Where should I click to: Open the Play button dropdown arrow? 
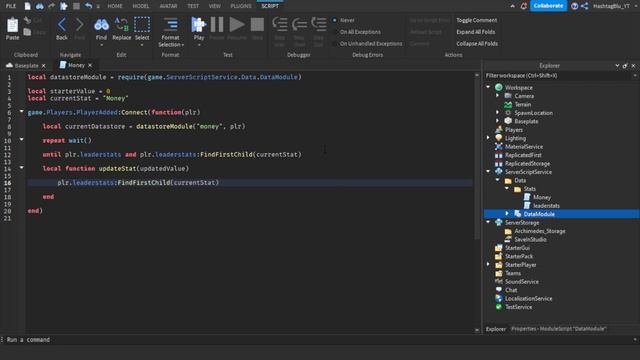coord(199,44)
